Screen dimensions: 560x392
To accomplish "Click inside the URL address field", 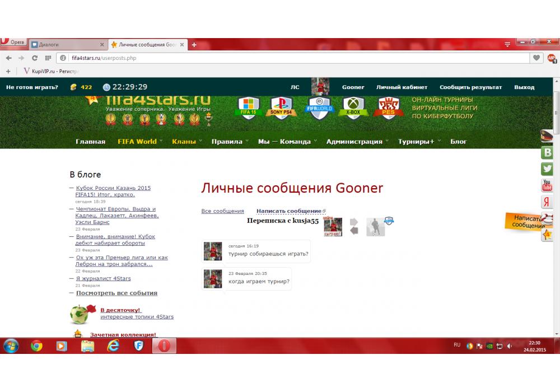I will 293,58.
